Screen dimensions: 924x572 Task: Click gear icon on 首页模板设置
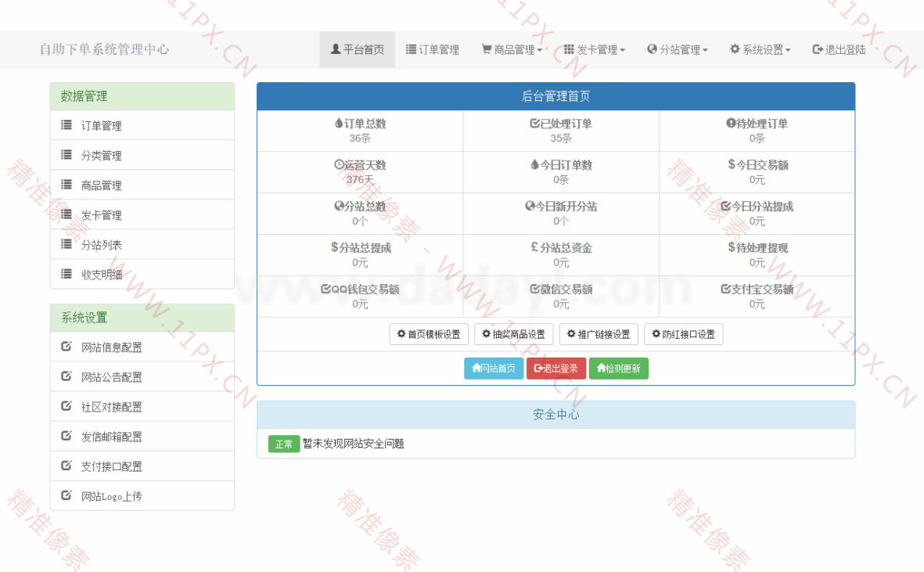pyautogui.click(x=401, y=333)
